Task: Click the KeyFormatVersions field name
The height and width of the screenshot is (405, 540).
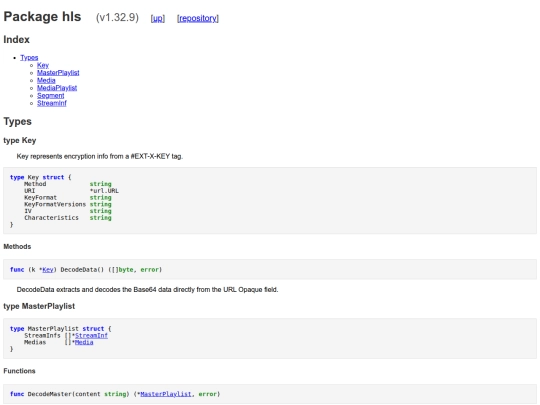Action: point(55,204)
